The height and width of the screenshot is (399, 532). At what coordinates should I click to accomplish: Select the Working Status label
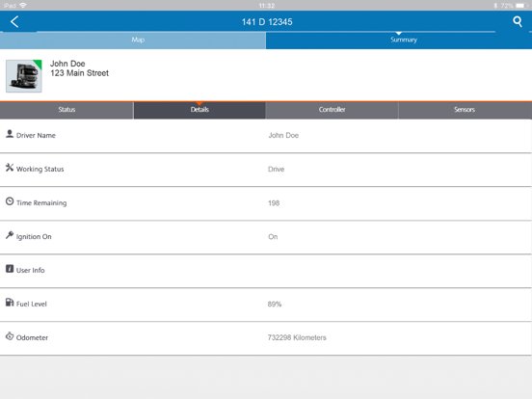point(40,169)
